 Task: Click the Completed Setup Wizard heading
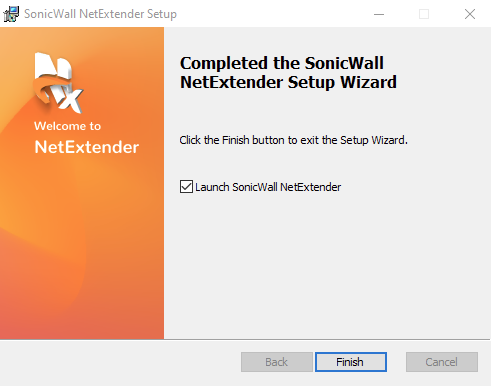288,73
